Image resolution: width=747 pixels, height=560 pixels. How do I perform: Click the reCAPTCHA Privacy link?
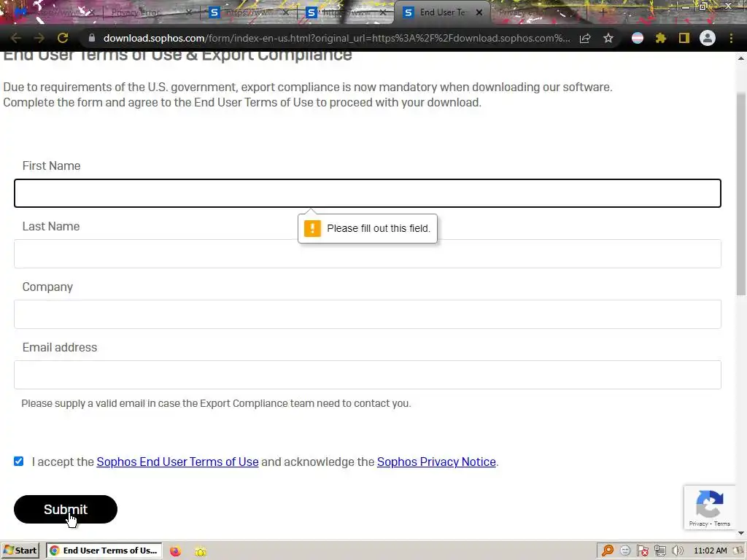698,524
